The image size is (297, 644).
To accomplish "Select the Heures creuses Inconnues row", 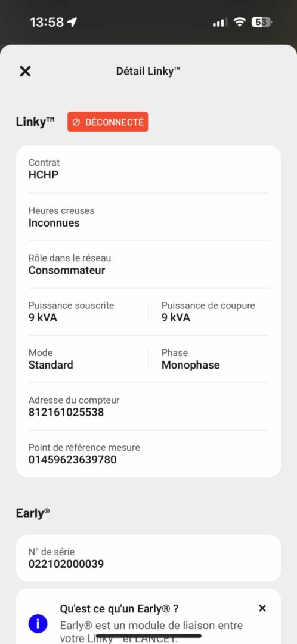I will tap(148, 217).
